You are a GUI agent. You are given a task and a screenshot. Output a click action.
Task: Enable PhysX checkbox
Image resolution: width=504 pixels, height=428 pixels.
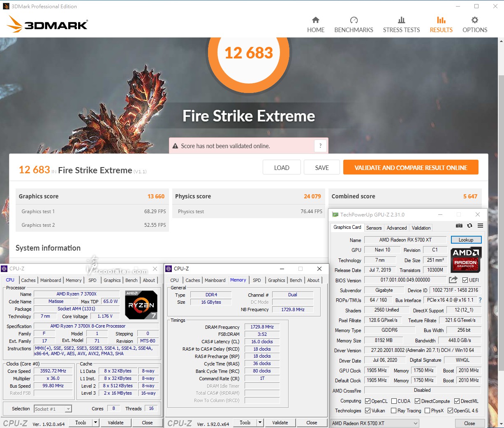[427, 410]
